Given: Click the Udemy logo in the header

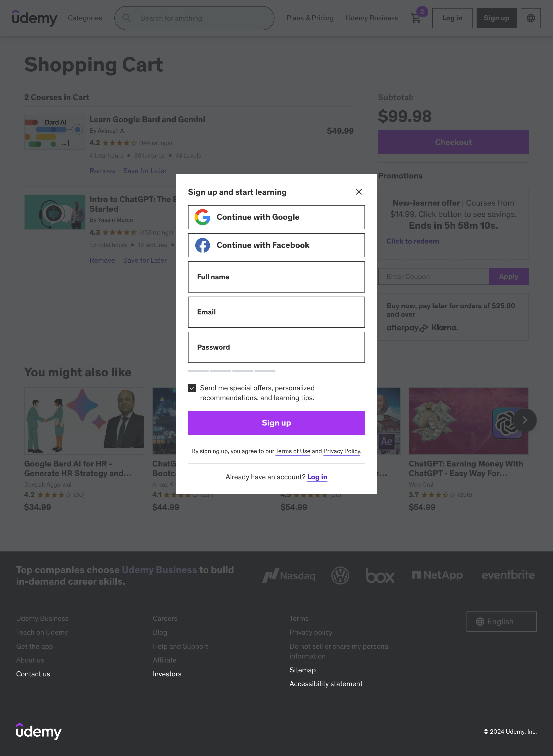Looking at the screenshot, I should tap(35, 18).
